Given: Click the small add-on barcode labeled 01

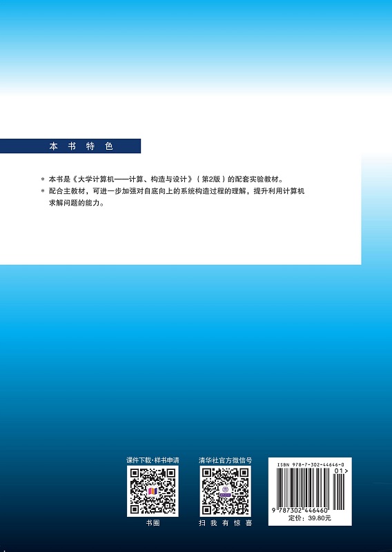Looking at the screenshot, I should pos(339,490).
